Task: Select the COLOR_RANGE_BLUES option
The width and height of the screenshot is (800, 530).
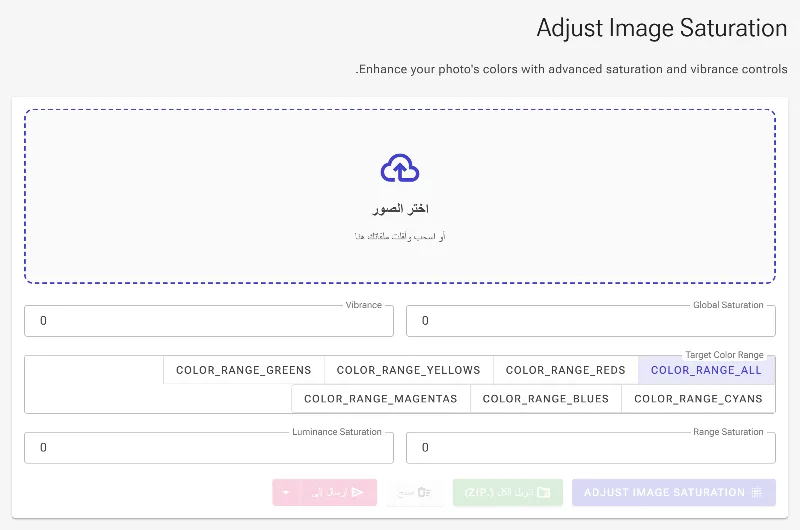Action: [545, 399]
